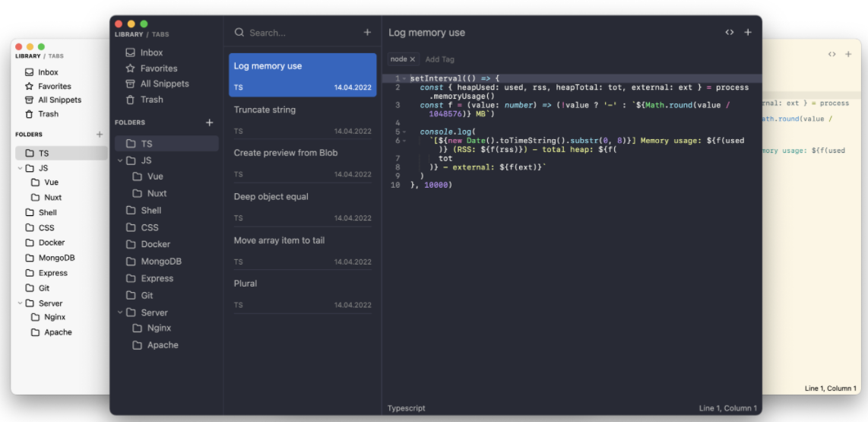Open the Log memory use snippet
Screen dimensions: 868x422
(303, 75)
